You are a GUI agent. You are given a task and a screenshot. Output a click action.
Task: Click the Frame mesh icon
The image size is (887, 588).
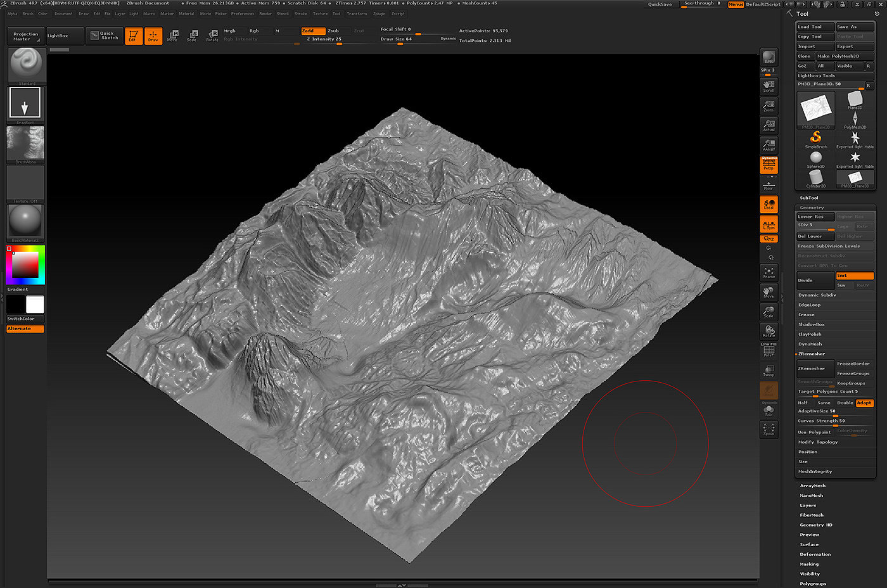click(x=769, y=272)
